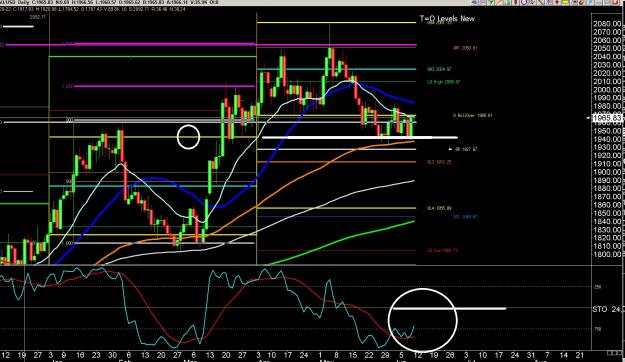Click the '0 RollOver' level label
Image resolution: width=625 pixels, height=362 pixels.
coord(472,116)
